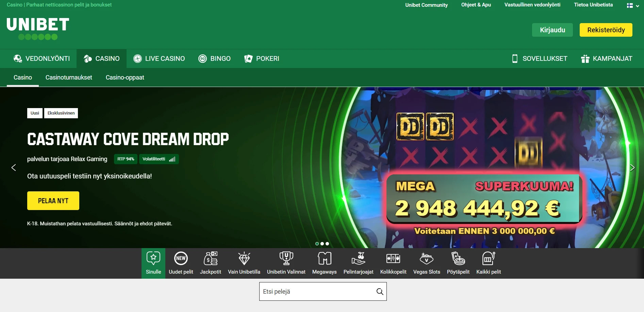Open Tietoa Unibetista link
The image size is (644, 312).
(x=593, y=5)
